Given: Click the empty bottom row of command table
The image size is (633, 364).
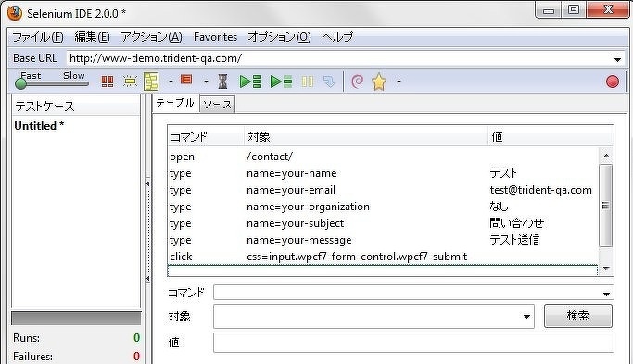Looking at the screenshot, I should point(383,270).
